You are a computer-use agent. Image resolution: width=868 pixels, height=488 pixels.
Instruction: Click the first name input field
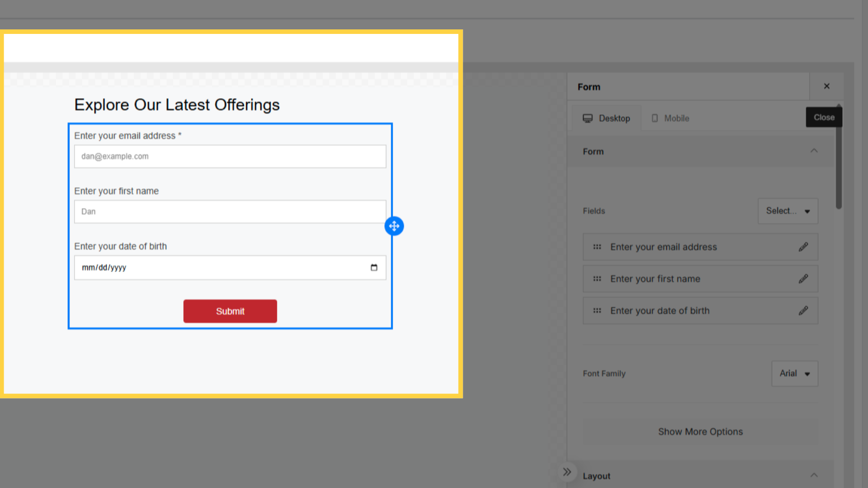click(x=230, y=212)
